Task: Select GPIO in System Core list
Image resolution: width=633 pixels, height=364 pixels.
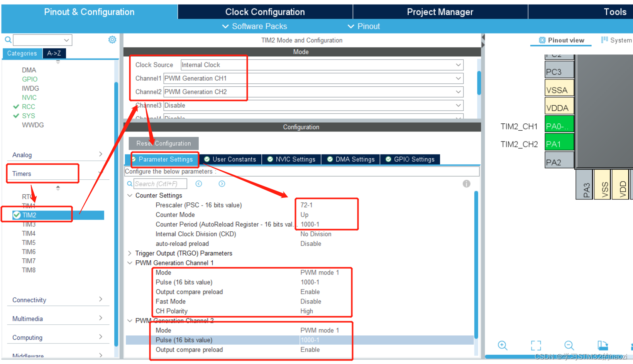Action: click(30, 79)
